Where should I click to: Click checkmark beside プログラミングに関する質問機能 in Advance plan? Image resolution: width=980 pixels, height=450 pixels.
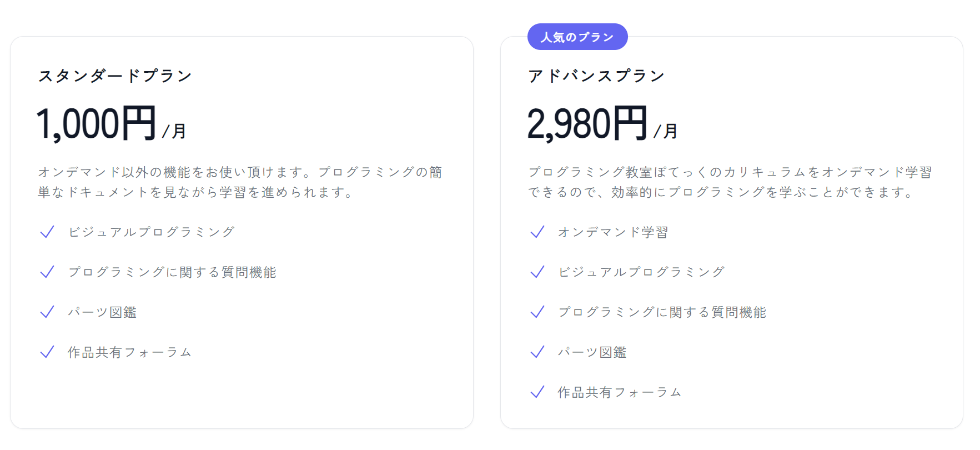point(537,312)
